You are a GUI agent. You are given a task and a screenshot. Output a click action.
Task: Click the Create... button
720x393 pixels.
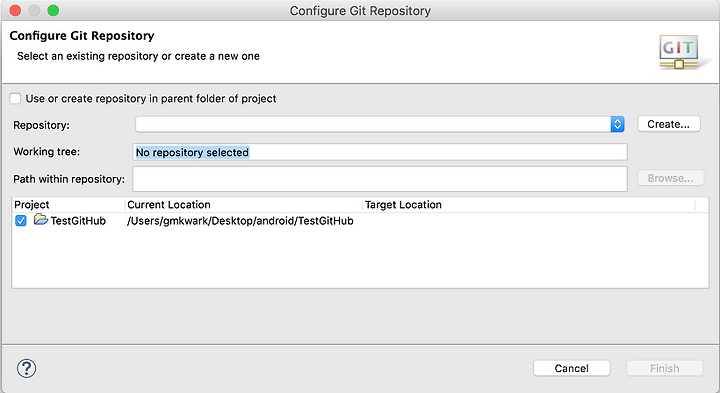(669, 124)
